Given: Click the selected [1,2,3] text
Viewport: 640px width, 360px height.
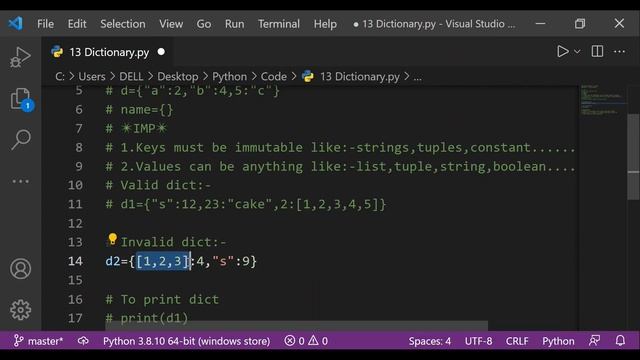Looking at the screenshot, I should (162, 261).
